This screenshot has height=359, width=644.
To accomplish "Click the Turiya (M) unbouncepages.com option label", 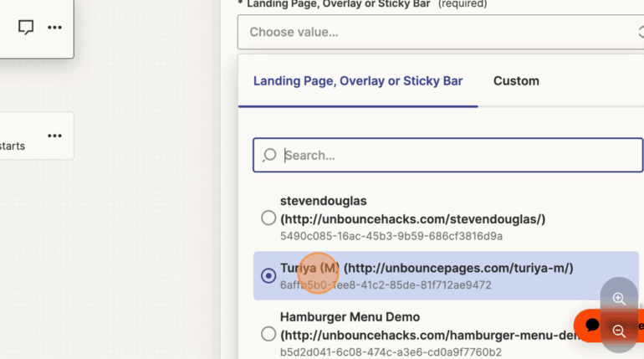I will [427, 268].
